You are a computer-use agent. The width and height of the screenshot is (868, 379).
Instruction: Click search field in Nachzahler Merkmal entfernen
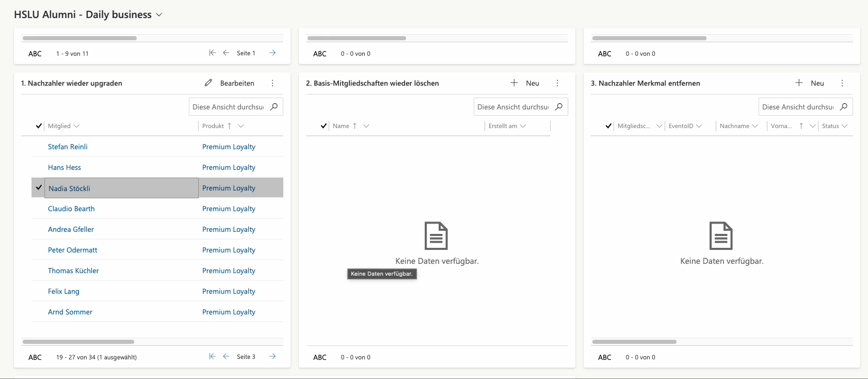point(797,107)
